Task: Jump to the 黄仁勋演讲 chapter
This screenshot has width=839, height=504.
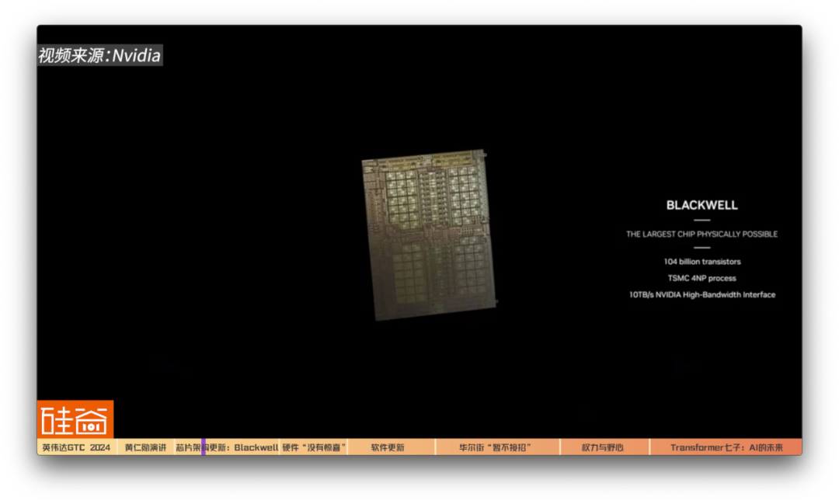Action: tap(145, 447)
